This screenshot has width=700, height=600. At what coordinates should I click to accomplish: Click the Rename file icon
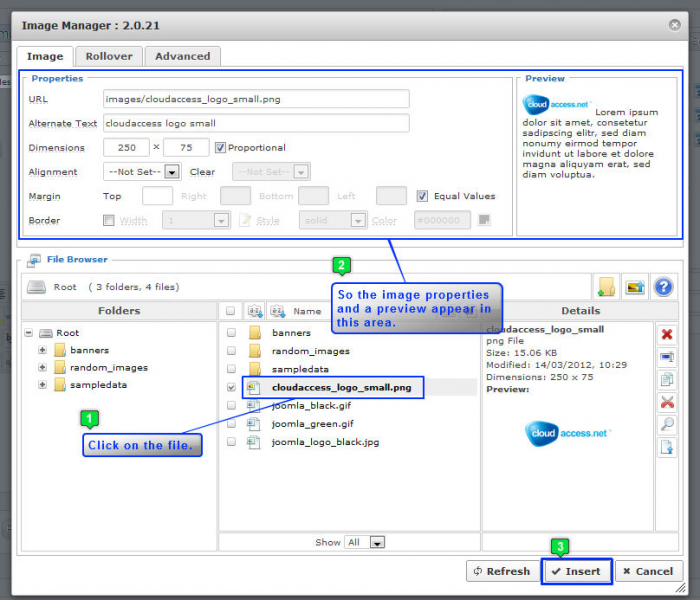(667, 357)
